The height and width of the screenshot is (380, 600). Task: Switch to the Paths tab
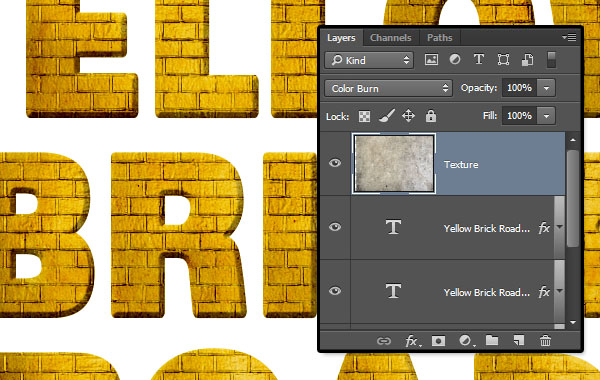click(x=440, y=38)
